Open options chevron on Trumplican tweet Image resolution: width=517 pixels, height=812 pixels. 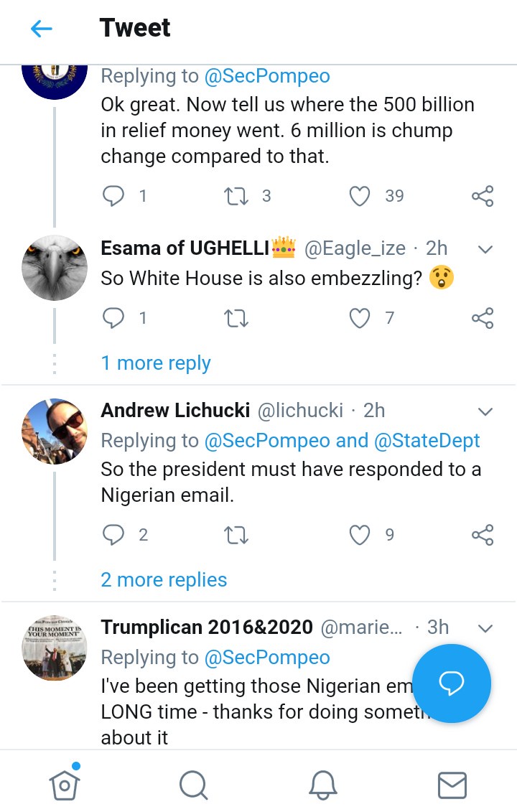click(x=485, y=628)
